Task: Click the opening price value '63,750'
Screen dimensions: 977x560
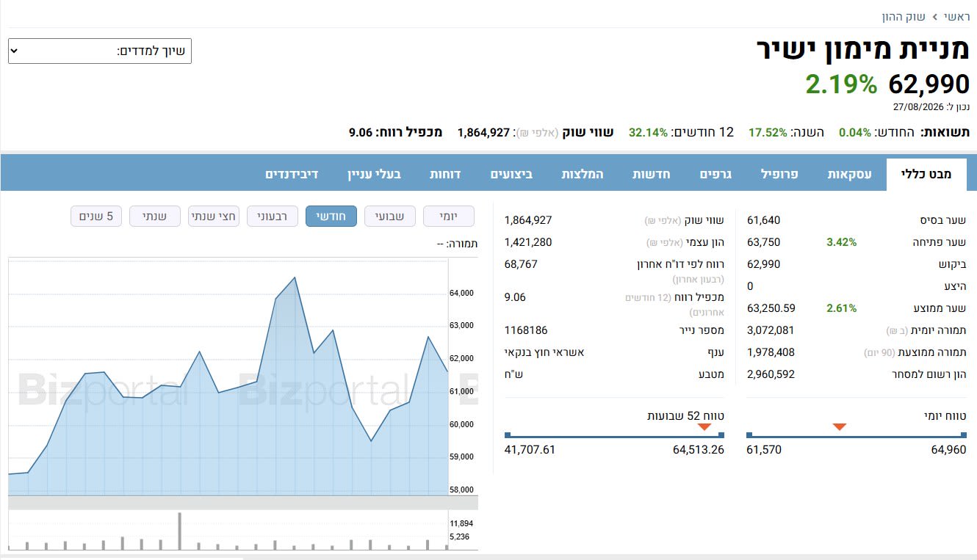Action: point(764,242)
